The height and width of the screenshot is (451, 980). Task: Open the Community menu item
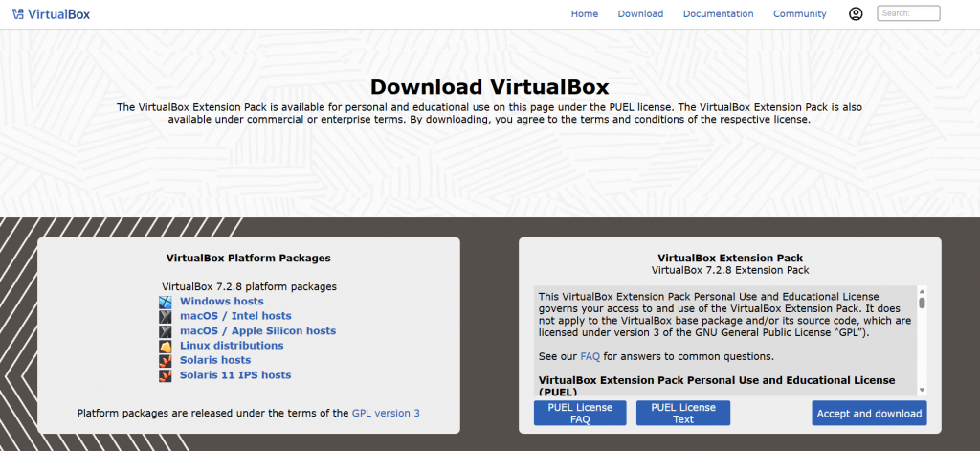799,13
